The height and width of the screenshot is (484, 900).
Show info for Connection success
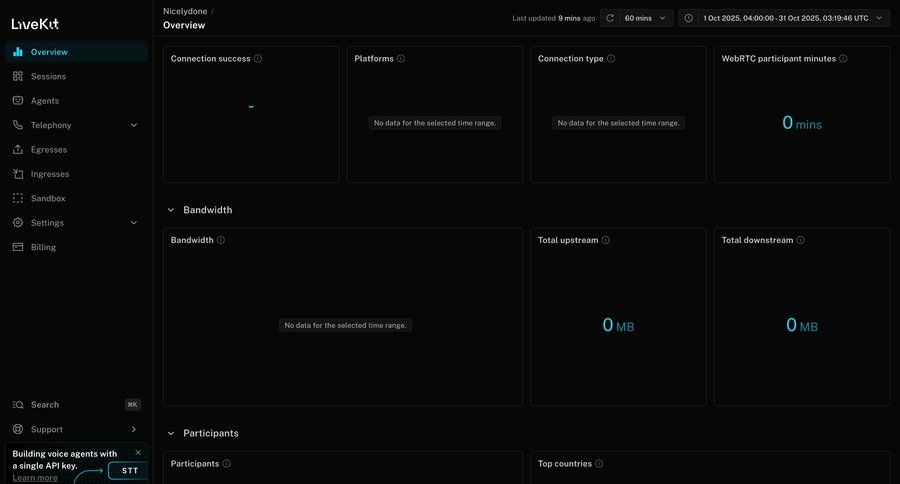coord(258,59)
